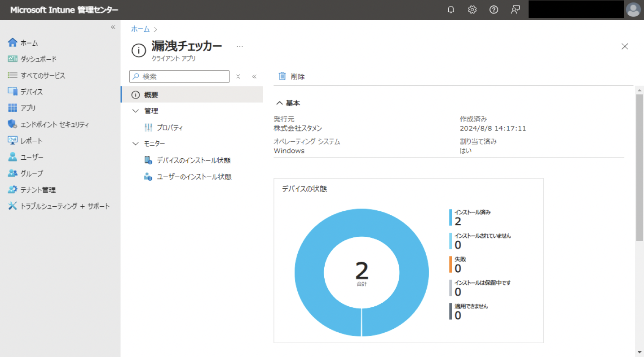Collapse the 管理 section
Image resolution: width=644 pixels, height=357 pixels.
click(x=136, y=111)
